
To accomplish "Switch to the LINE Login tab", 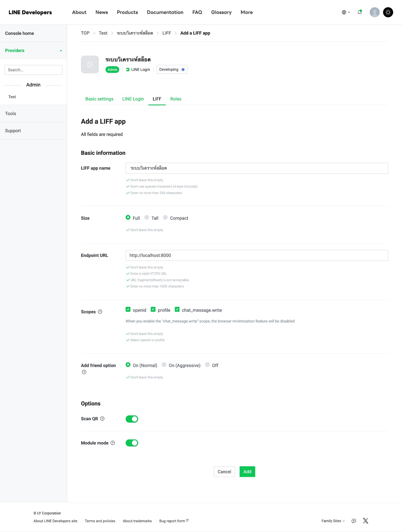I will (133, 99).
